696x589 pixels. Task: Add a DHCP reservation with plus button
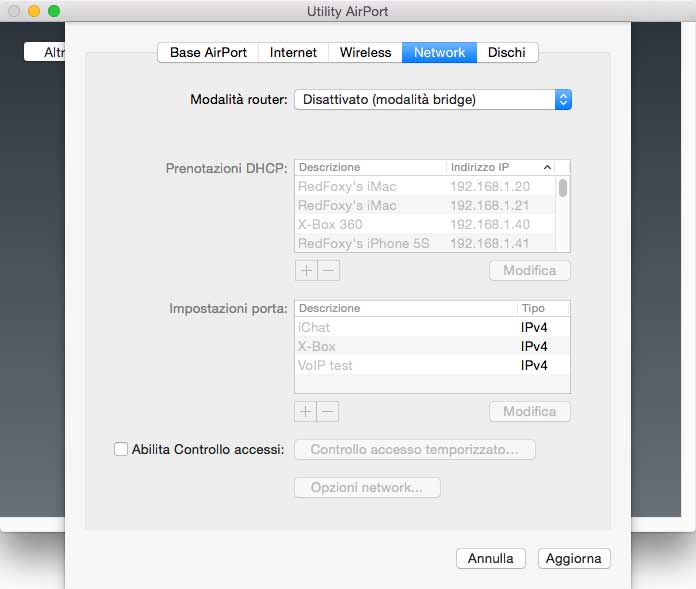tap(306, 270)
